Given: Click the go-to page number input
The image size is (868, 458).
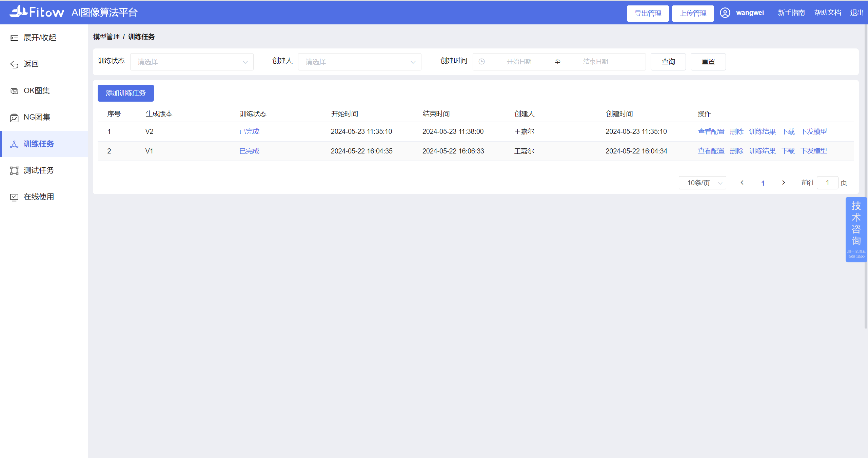Looking at the screenshot, I should coord(828,183).
